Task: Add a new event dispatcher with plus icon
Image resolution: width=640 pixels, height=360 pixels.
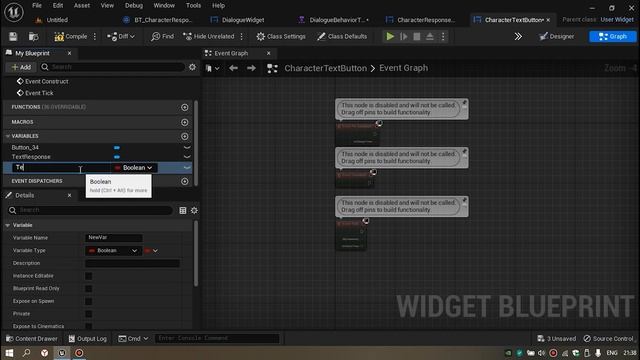Action: point(185,181)
